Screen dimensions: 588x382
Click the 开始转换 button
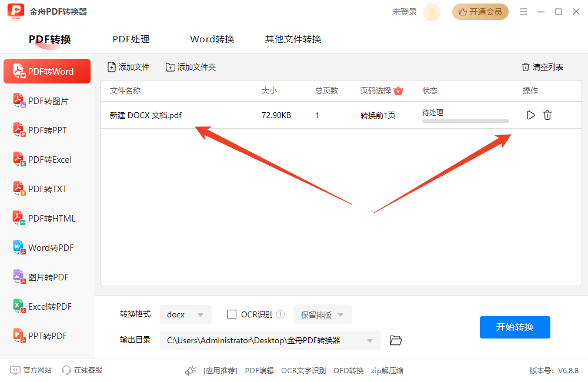click(514, 327)
